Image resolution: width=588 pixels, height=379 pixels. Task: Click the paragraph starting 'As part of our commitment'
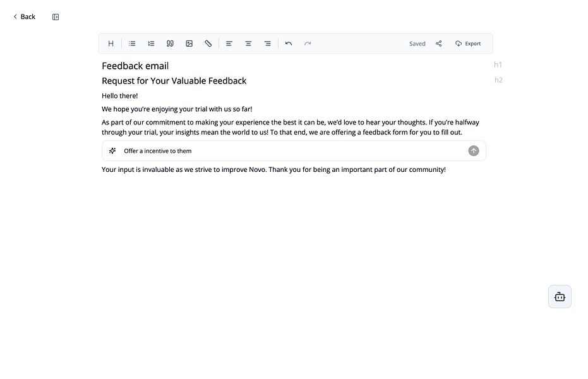tap(291, 128)
